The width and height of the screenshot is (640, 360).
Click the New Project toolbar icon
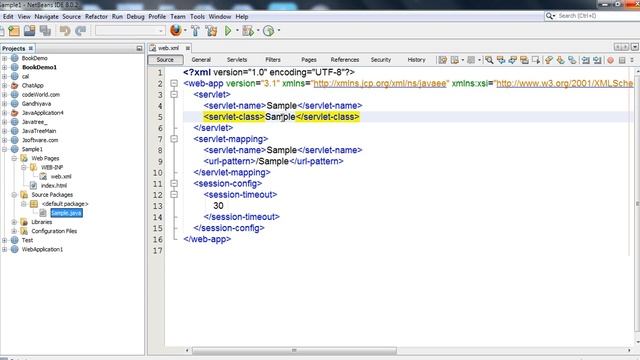[14, 31]
